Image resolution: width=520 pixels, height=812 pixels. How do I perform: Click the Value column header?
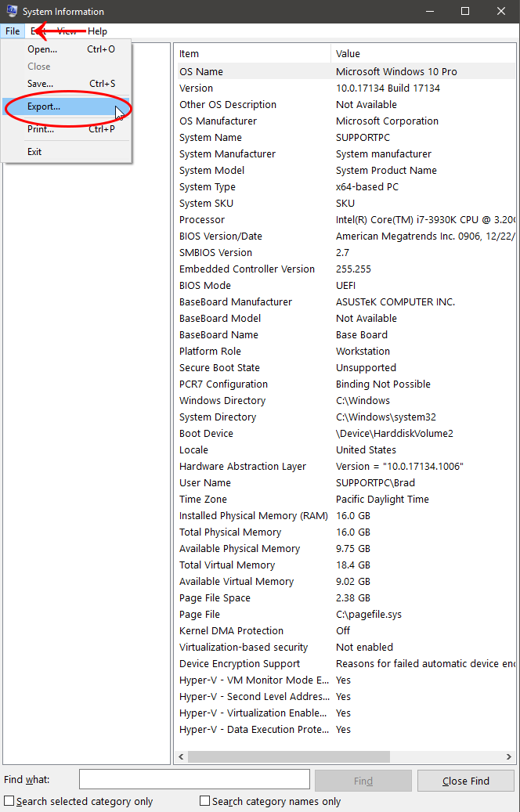click(x=424, y=53)
